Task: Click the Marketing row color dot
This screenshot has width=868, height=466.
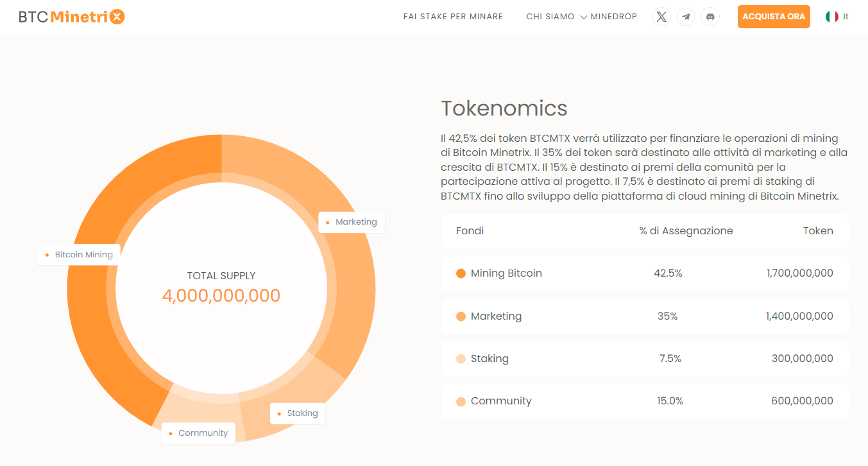Action: click(x=461, y=316)
